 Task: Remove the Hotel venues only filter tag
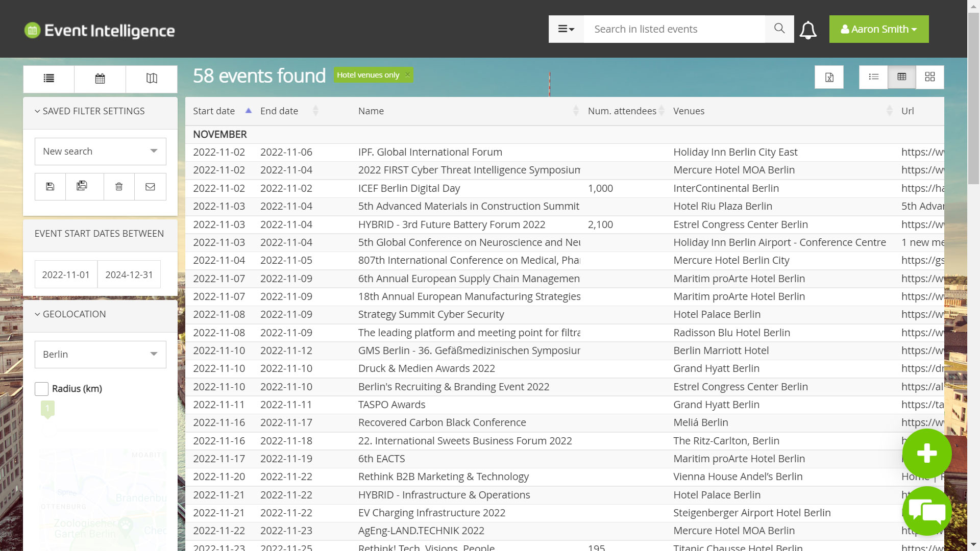click(407, 74)
